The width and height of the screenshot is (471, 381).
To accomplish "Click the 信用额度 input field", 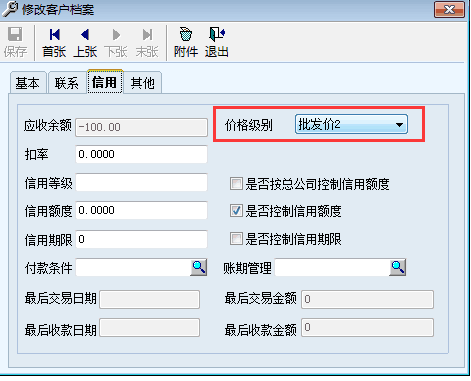I will click(x=141, y=210).
